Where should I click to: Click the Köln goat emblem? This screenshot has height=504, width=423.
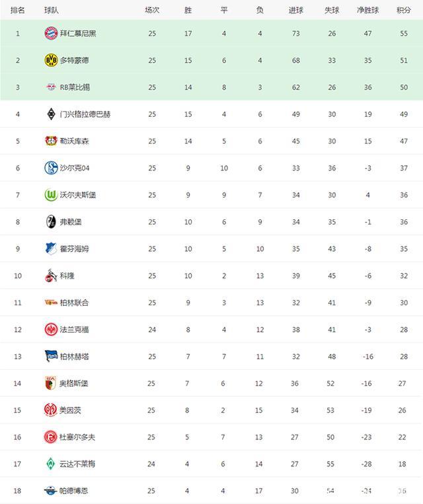(x=51, y=275)
